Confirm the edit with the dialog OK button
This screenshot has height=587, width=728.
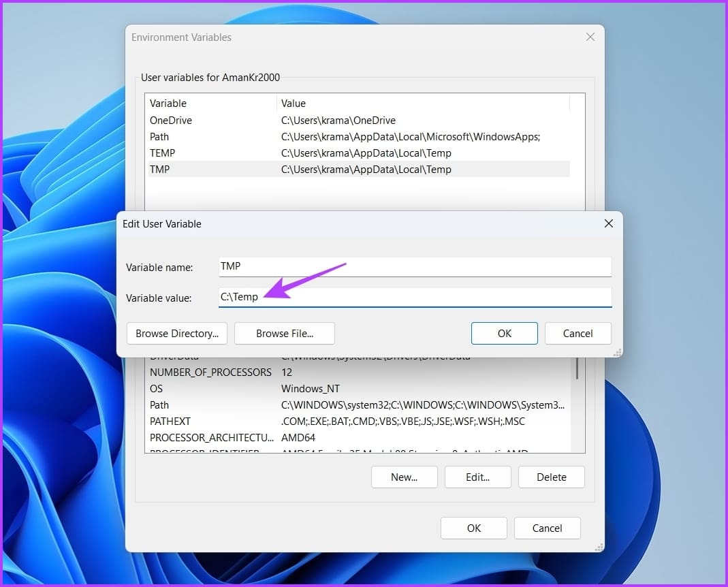[504, 334]
